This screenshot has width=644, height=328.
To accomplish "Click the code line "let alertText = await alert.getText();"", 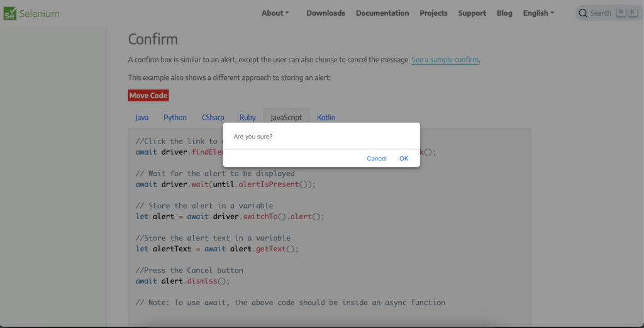I will coord(217,249).
